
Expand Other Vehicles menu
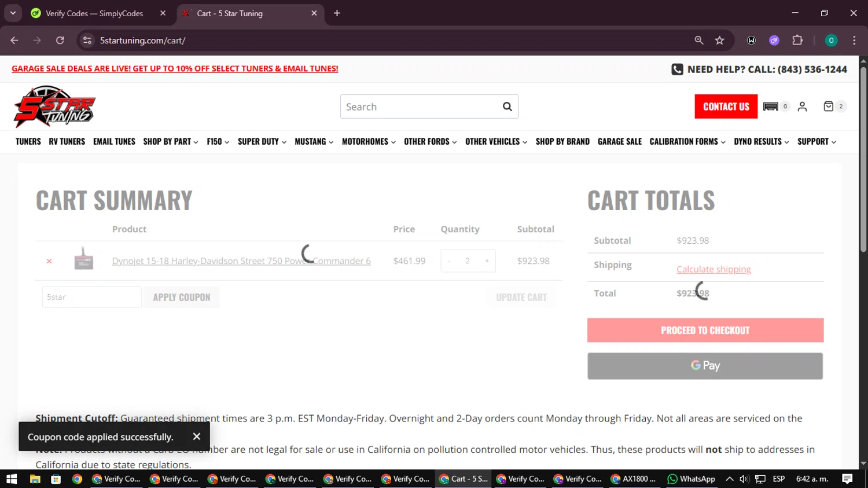point(496,141)
